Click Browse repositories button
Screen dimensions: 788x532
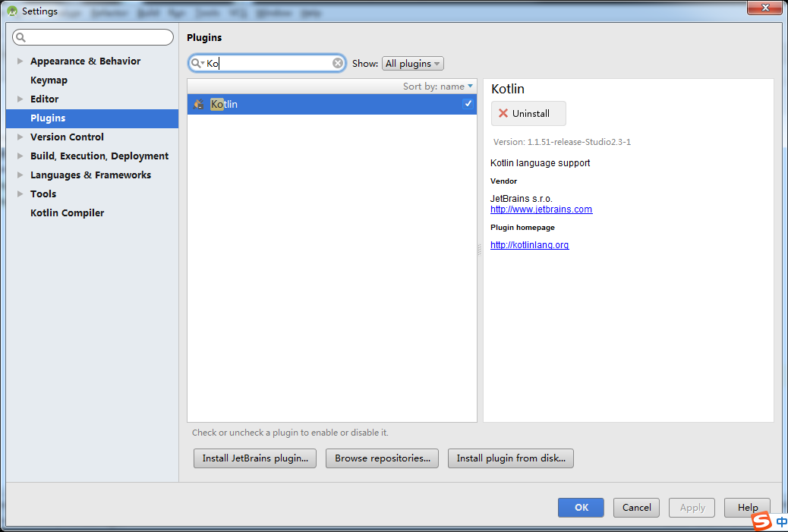tap(382, 458)
